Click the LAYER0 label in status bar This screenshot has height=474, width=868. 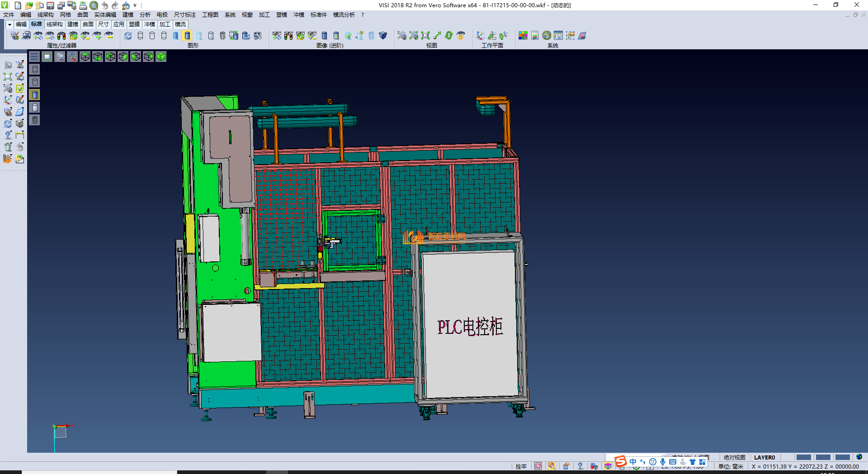764,457
